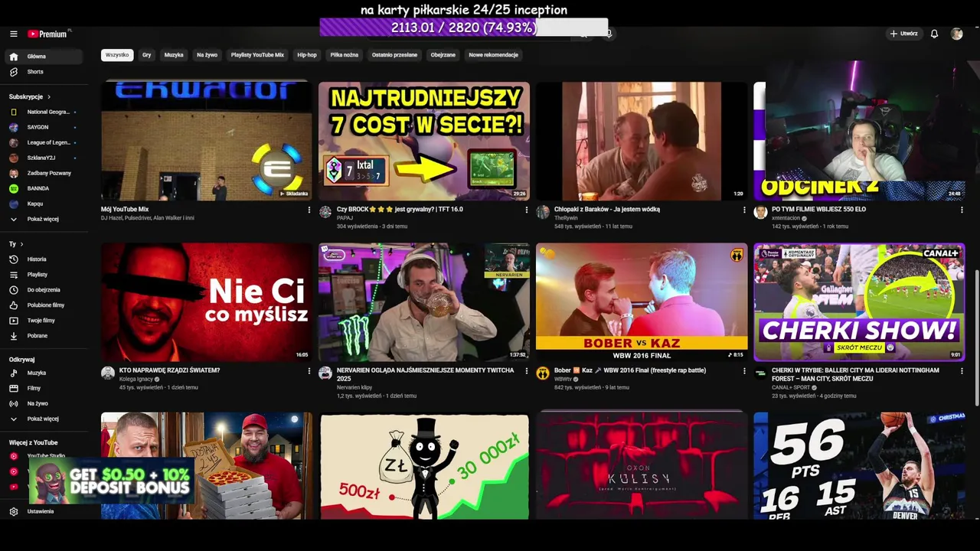Open Nie Ci co myślisz thumbnail
This screenshot has width=980, height=551.
(x=207, y=302)
